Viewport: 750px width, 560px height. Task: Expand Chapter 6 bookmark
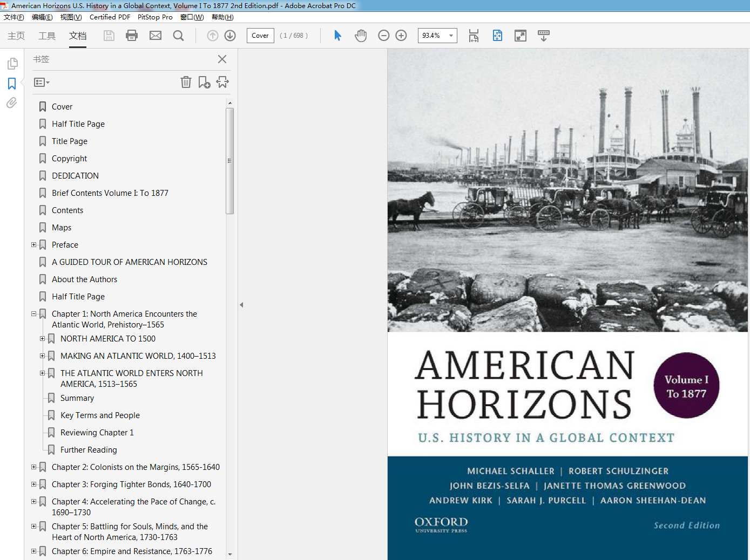tap(33, 551)
